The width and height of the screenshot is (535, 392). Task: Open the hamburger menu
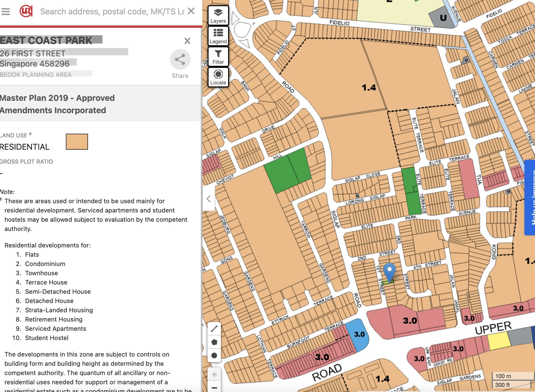[x=6, y=11]
